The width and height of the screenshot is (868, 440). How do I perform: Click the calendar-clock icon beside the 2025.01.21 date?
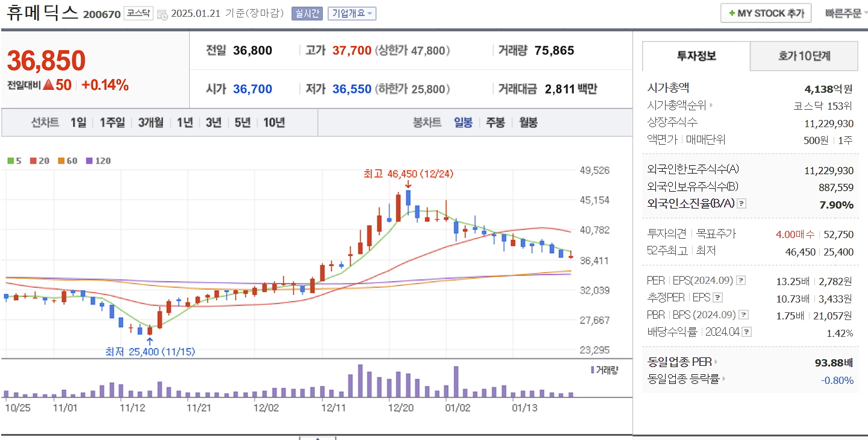[x=161, y=13]
